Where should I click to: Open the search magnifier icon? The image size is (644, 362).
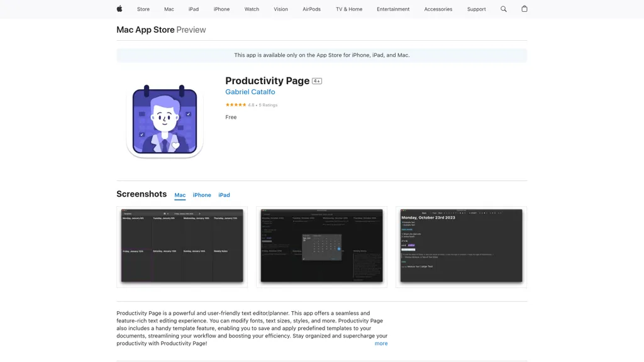click(x=504, y=9)
